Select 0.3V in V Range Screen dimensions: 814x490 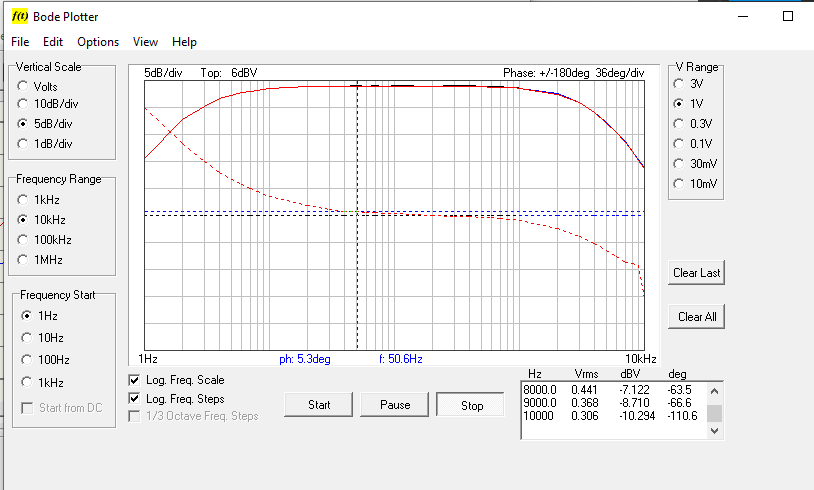point(679,124)
